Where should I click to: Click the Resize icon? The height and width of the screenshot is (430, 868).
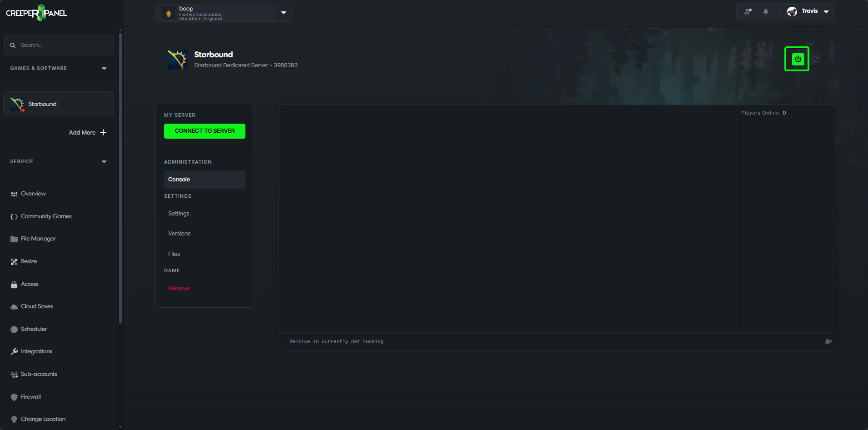tap(14, 262)
